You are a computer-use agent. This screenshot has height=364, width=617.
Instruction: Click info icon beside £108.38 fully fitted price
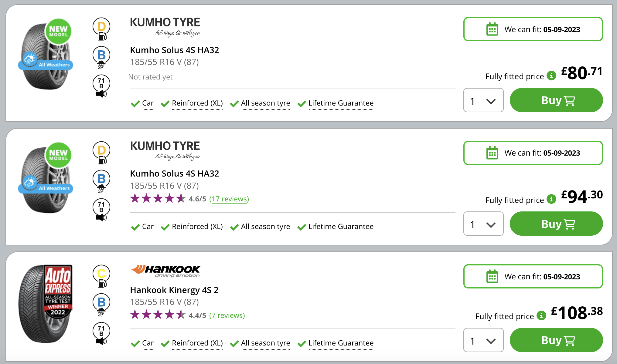[x=541, y=316]
